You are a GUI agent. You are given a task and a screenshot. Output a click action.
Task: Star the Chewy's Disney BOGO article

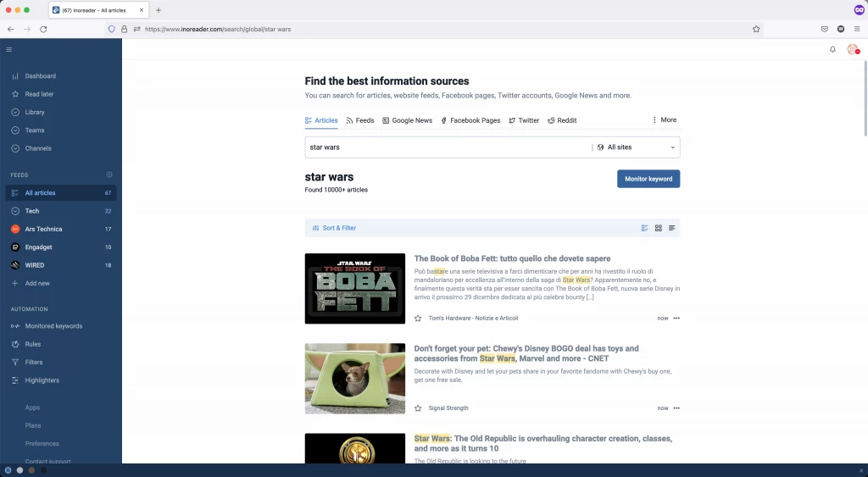point(418,408)
